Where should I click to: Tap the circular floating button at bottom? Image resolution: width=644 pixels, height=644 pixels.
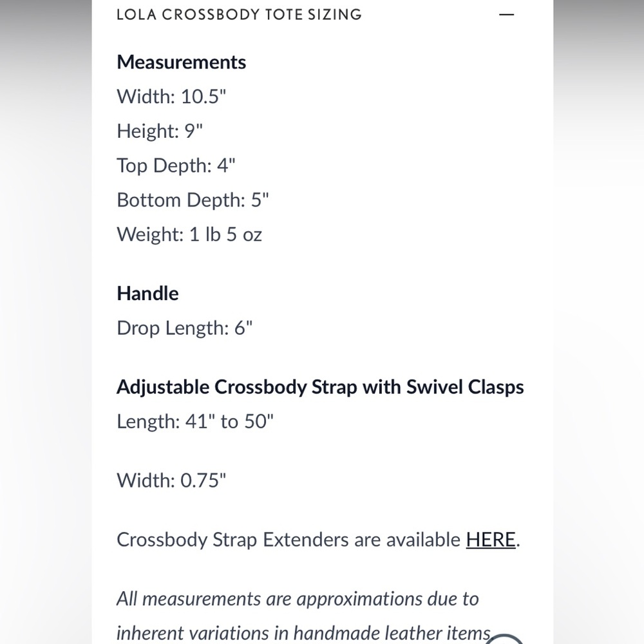point(504,639)
